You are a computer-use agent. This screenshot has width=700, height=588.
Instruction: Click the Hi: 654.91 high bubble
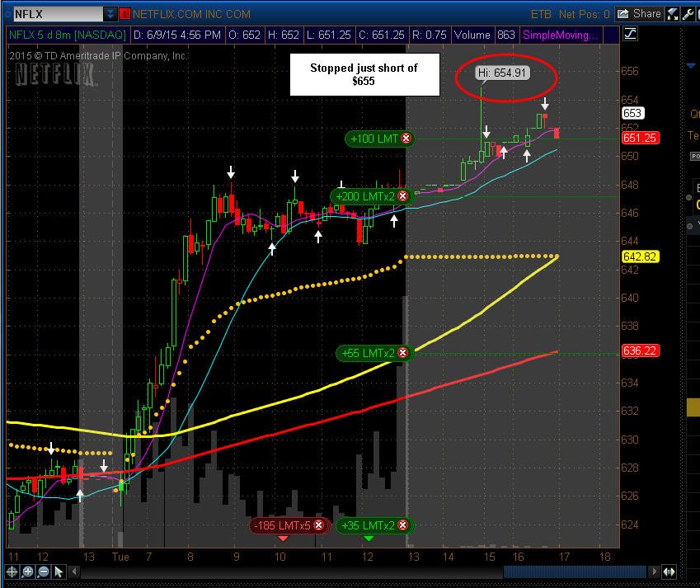(502, 73)
